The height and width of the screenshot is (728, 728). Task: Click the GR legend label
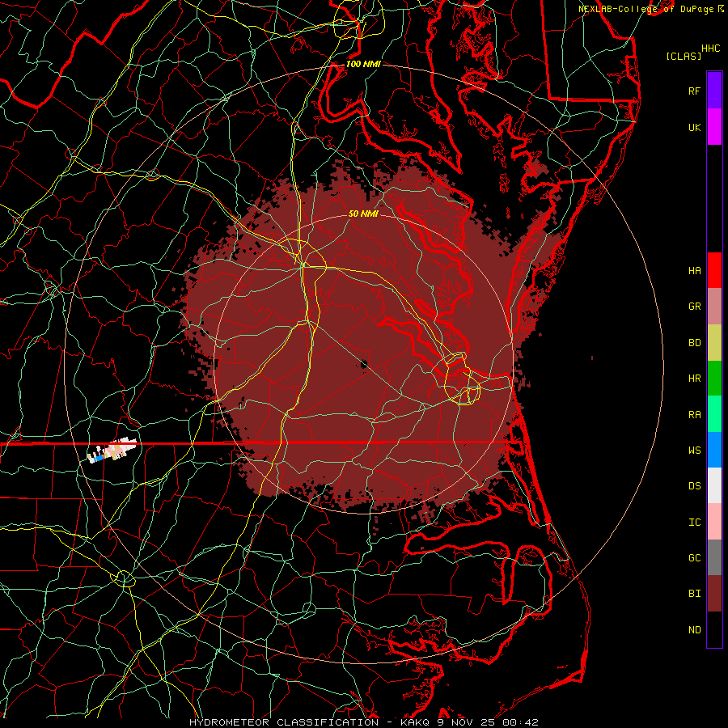pos(694,307)
